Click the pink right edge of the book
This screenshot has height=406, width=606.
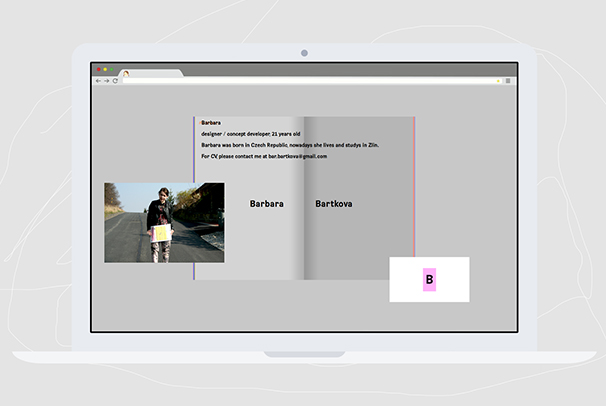click(414, 190)
